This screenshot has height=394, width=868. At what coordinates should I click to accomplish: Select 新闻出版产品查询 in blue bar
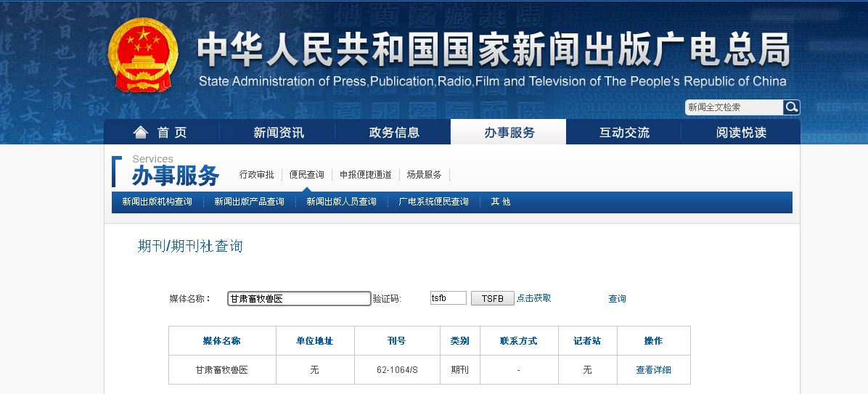pyautogui.click(x=249, y=202)
